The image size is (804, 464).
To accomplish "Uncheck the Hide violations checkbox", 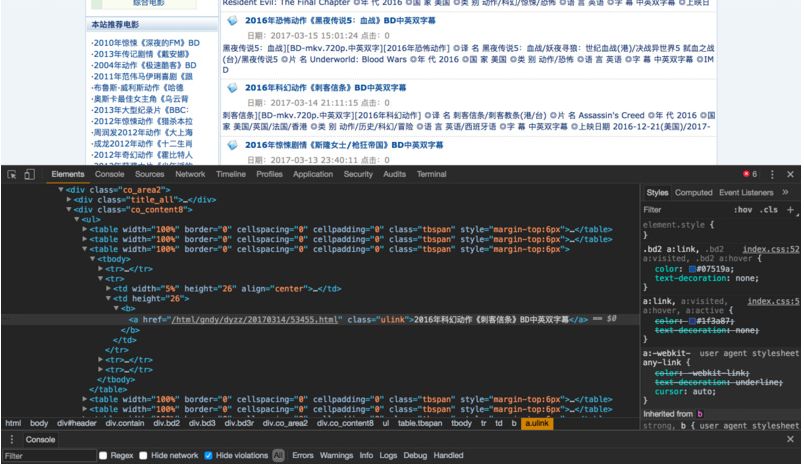I will [208, 455].
